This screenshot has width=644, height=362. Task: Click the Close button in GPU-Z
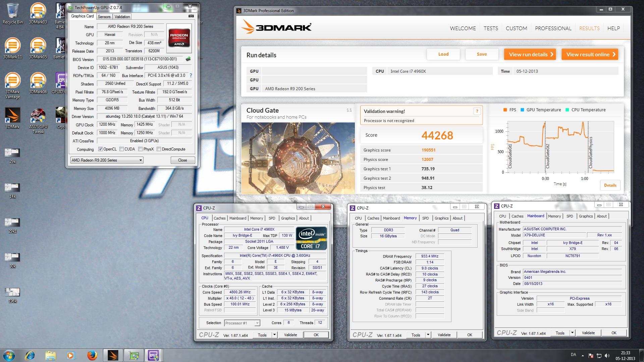pos(182,160)
